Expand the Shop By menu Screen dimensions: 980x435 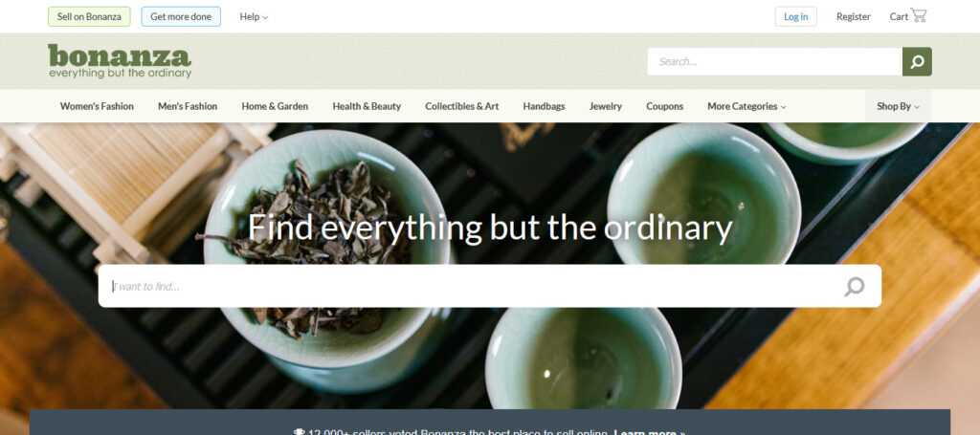898,106
